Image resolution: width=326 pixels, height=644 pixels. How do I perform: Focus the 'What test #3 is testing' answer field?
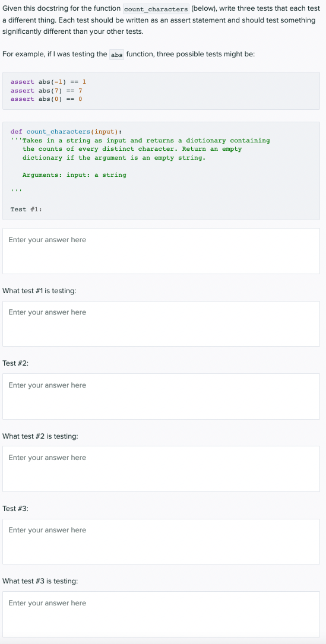(x=161, y=614)
